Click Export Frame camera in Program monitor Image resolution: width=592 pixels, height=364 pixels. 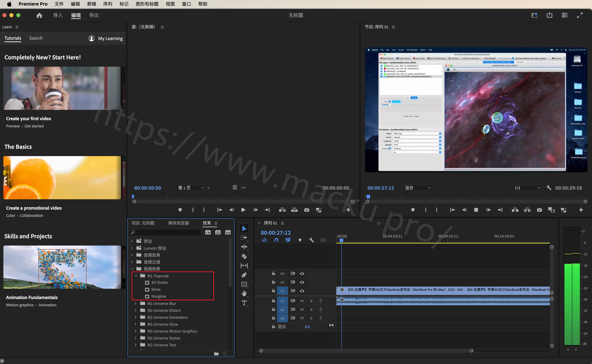click(x=539, y=210)
